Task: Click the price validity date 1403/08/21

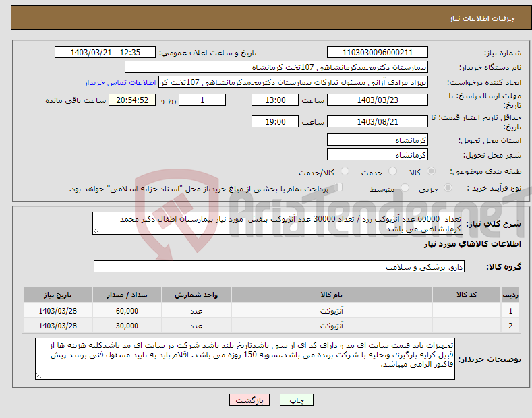Action: point(378,121)
